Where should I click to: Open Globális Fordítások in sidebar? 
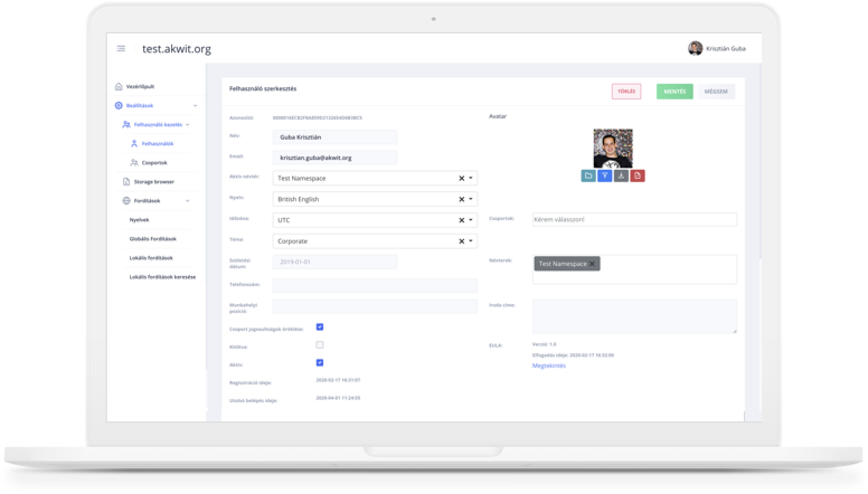click(153, 239)
